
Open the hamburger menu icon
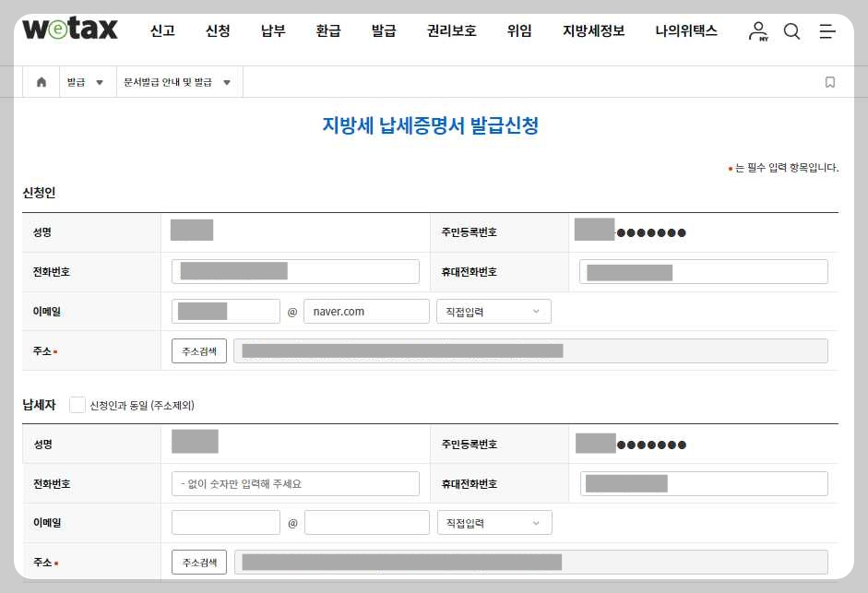pos(826,30)
